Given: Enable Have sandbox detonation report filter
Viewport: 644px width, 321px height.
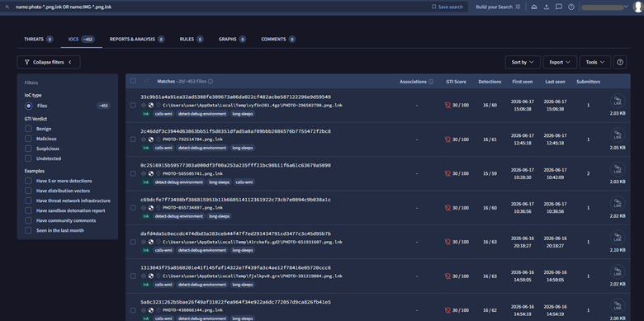Looking at the screenshot, I should coord(28,210).
